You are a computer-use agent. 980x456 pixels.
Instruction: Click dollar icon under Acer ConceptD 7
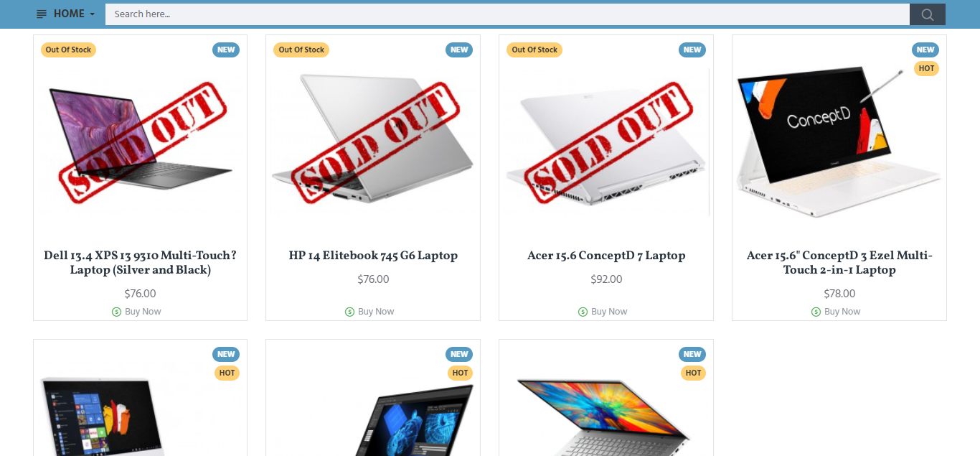pyautogui.click(x=583, y=312)
